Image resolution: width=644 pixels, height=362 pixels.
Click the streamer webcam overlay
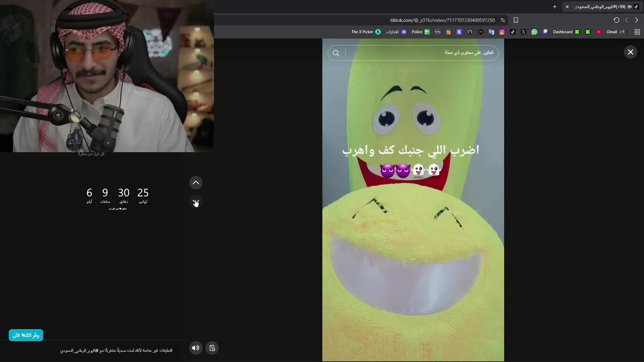[107, 76]
